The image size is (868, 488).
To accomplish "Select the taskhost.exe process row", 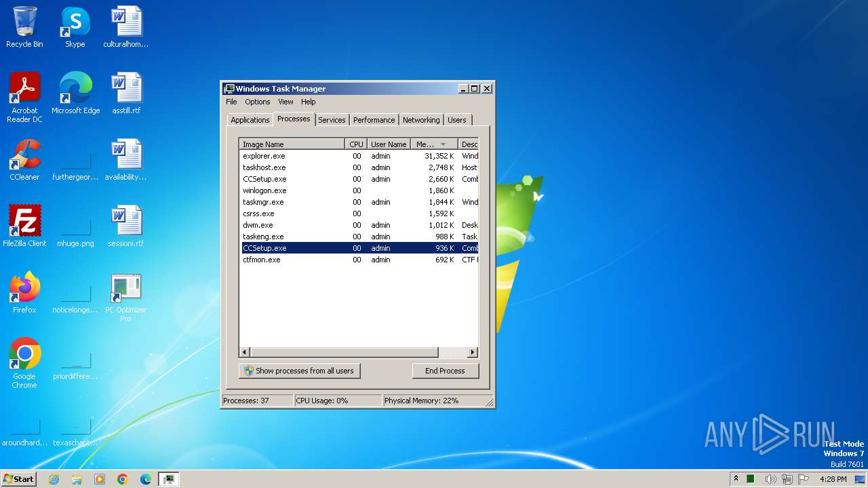I will click(359, 167).
